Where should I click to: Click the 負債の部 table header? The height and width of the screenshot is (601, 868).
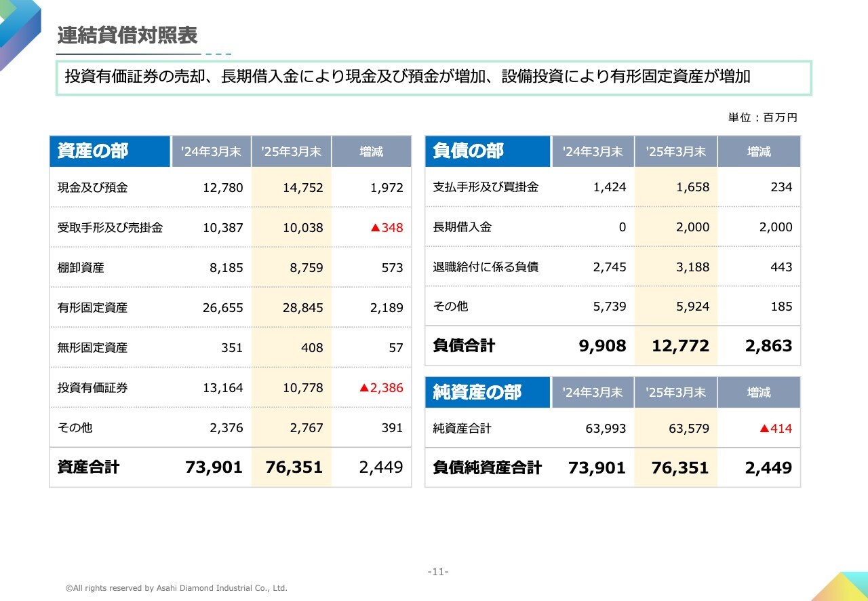[x=488, y=151]
